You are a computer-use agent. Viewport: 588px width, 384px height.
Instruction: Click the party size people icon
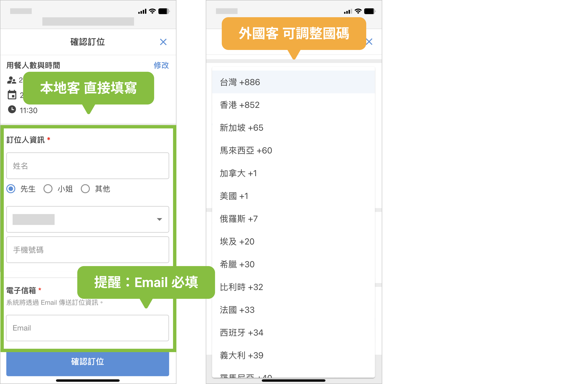coord(12,80)
